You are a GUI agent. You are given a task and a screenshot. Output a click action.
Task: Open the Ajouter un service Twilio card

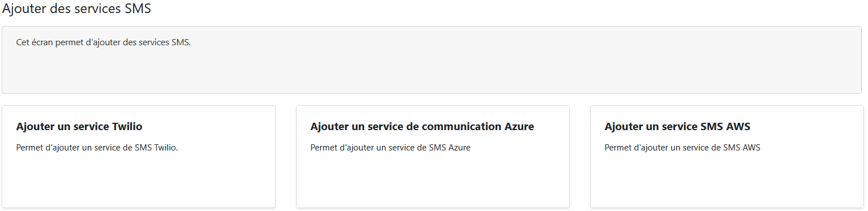pyautogui.click(x=139, y=157)
